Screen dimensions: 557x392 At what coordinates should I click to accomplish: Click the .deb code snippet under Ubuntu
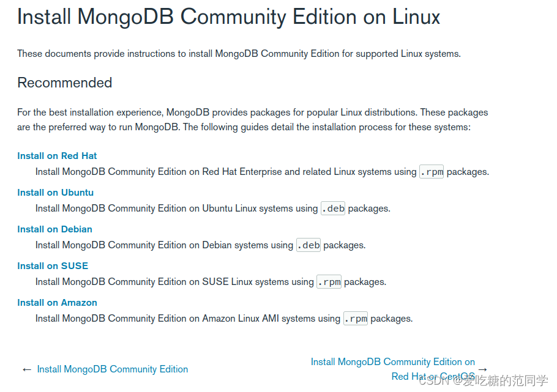click(x=332, y=209)
